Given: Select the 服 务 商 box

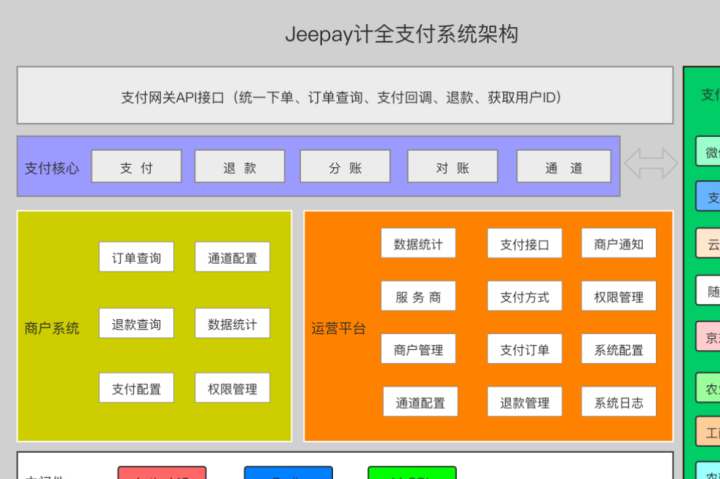Looking at the screenshot, I should (x=418, y=296).
